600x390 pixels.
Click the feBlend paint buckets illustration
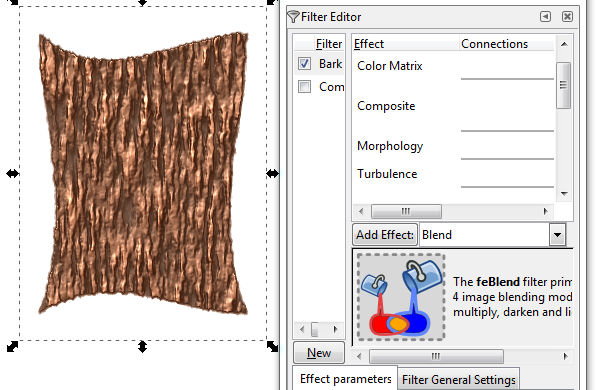401,297
